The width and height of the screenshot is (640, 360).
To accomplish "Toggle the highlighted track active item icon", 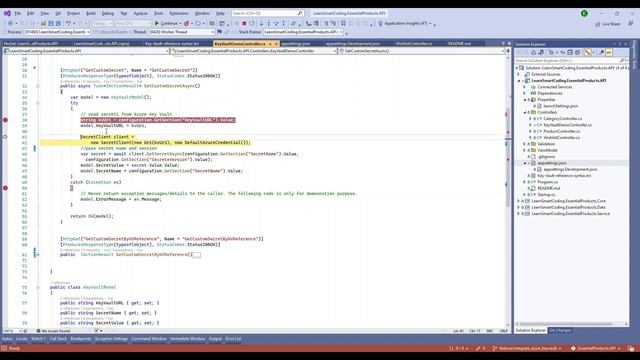I will pos(587,52).
